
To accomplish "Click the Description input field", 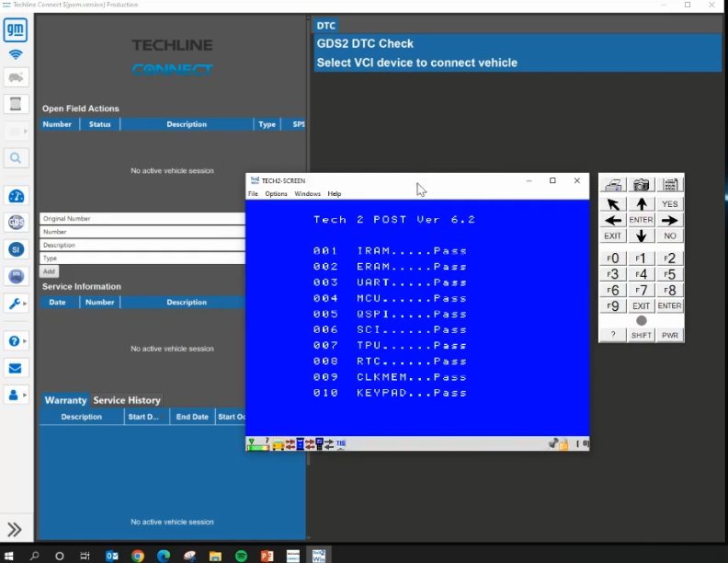I will click(142, 245).
